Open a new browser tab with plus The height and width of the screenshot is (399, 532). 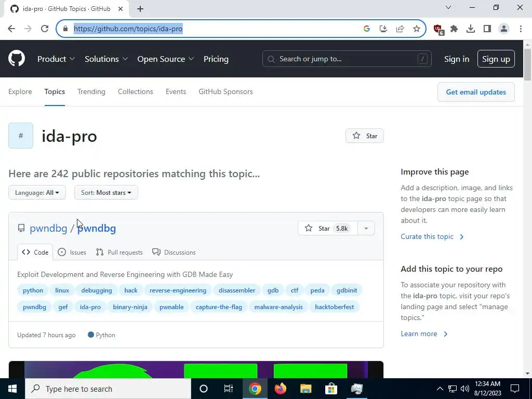click(140, 9)
